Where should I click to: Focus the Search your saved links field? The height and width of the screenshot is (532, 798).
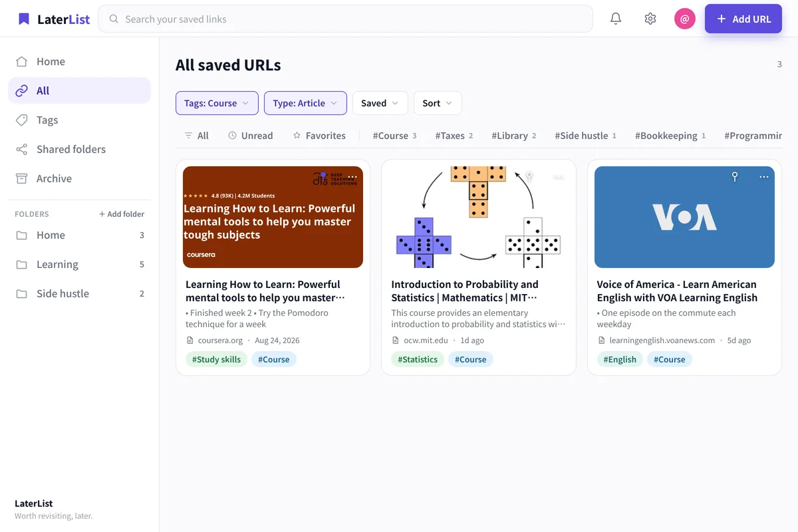345,19
